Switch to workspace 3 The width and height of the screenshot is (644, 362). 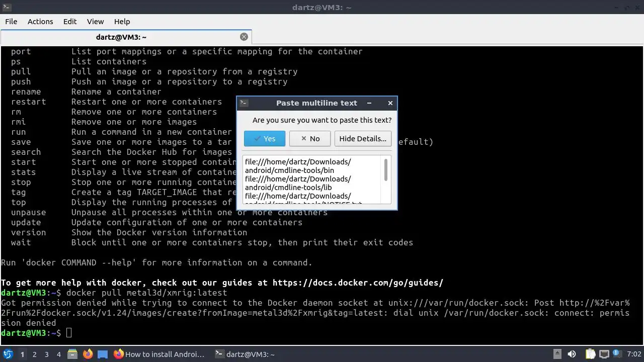click(x=46, y=354)
